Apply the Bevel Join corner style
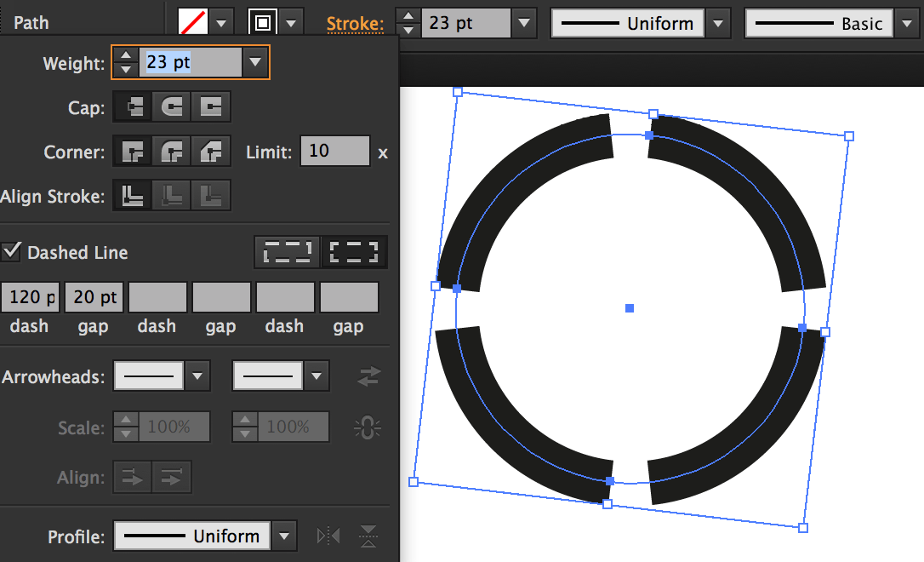The image size is (924, 562). point(211,152)
